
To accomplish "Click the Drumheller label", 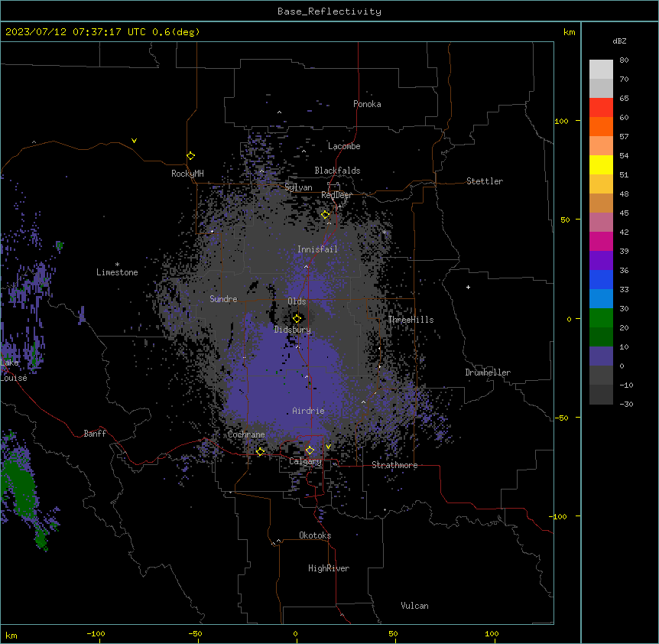I will click(488, 372).
